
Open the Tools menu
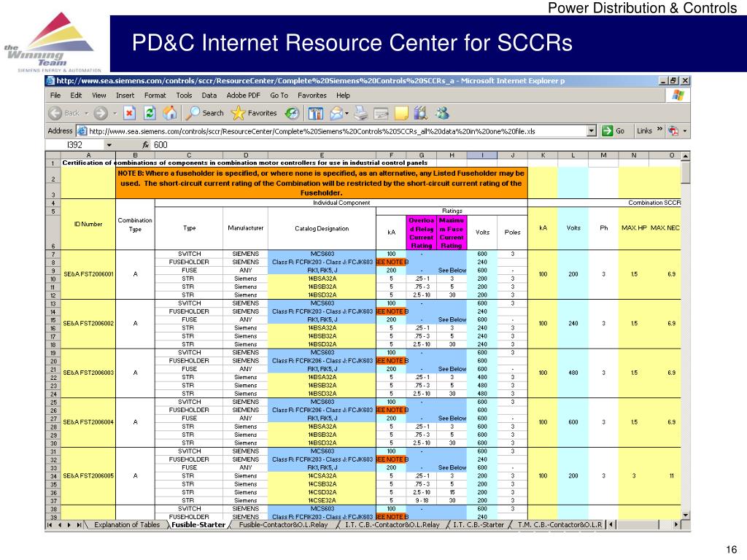point(184,96)
